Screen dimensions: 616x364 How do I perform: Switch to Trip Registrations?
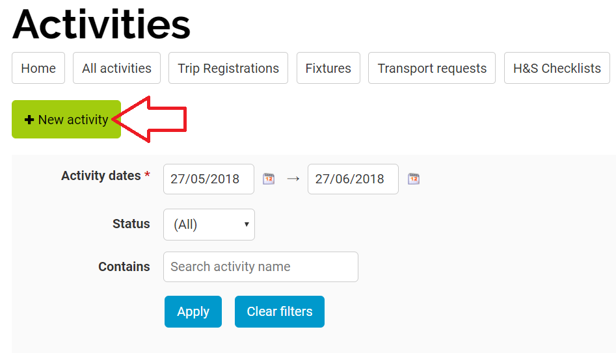(228, 68)
